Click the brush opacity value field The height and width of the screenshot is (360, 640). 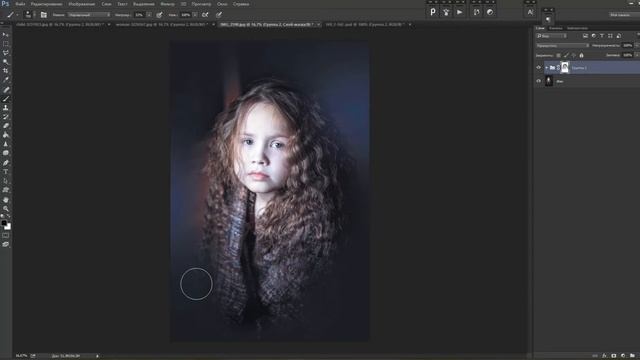[139, 15]
